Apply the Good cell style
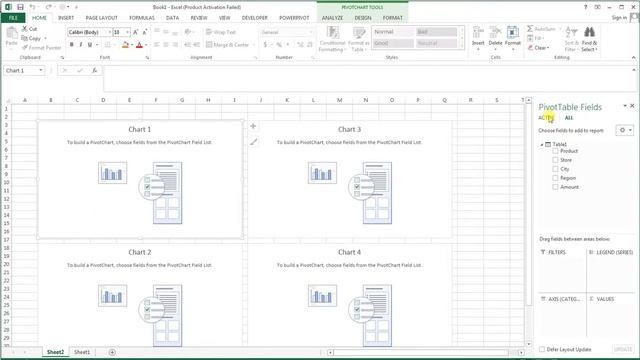 pyautogui.click(x=393, y=43)
